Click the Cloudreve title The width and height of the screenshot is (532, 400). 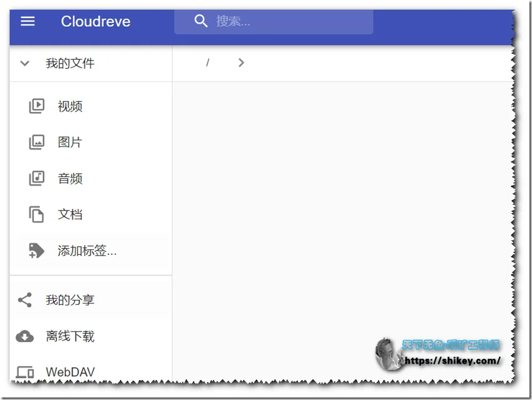pos(96,21)
